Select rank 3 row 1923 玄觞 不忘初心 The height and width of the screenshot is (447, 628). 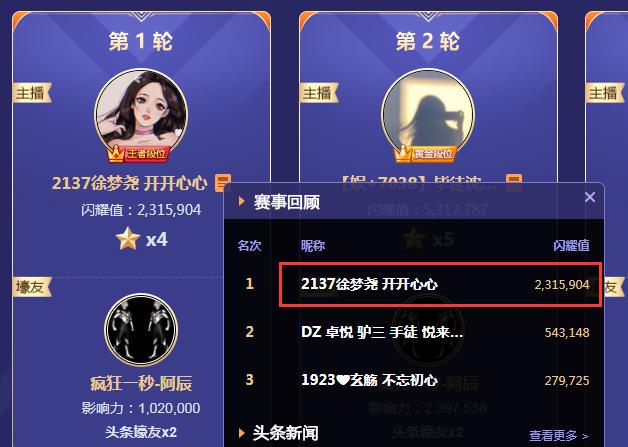[x=414, y=380]
